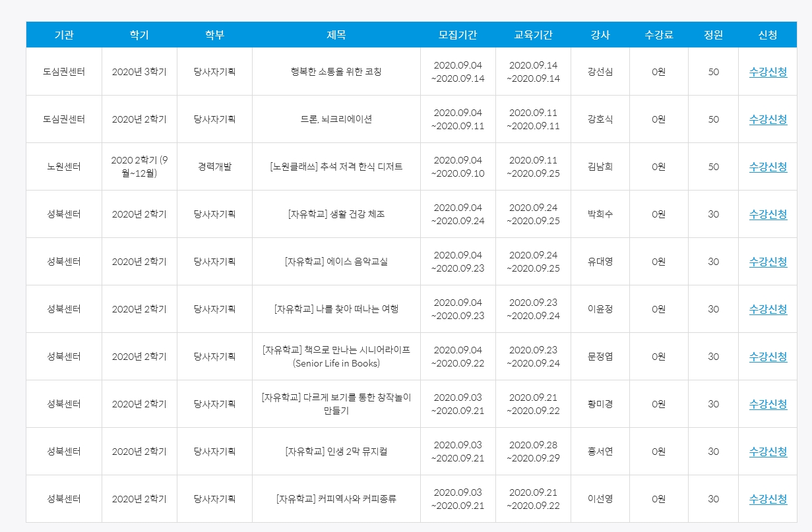Click 성북센터 in 인생 2막 뮤지컬 row

64,452
